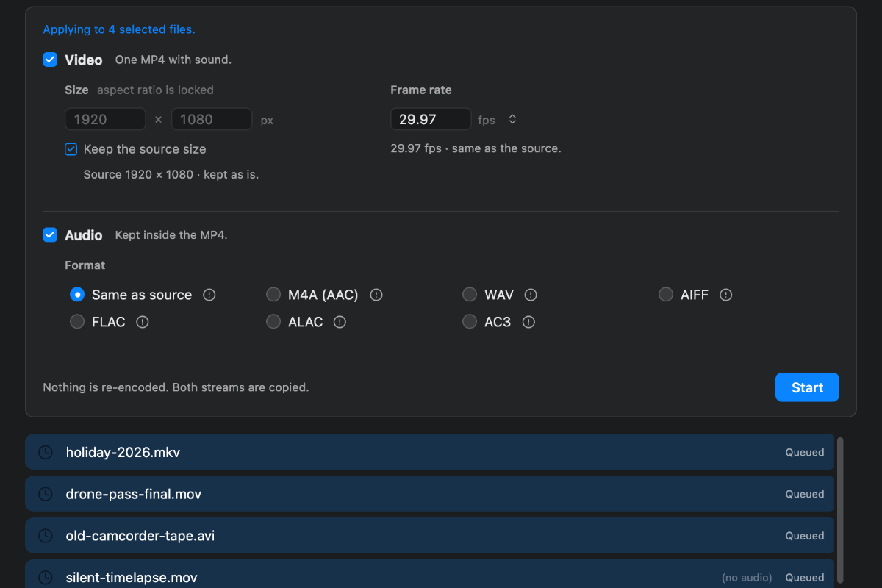Click the width field showing 1920
This screenshot has width=882, height=588.
[105, 119]
